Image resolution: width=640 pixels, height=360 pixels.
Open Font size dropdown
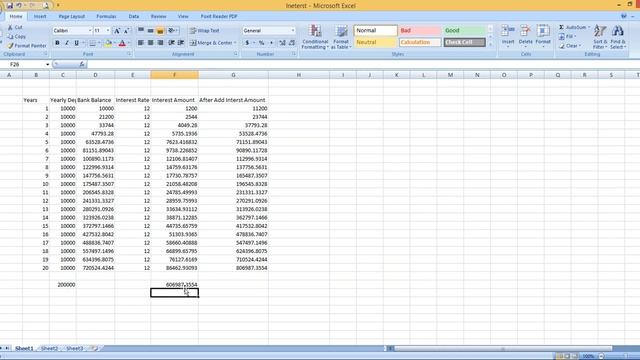click(x=108, y=31)
